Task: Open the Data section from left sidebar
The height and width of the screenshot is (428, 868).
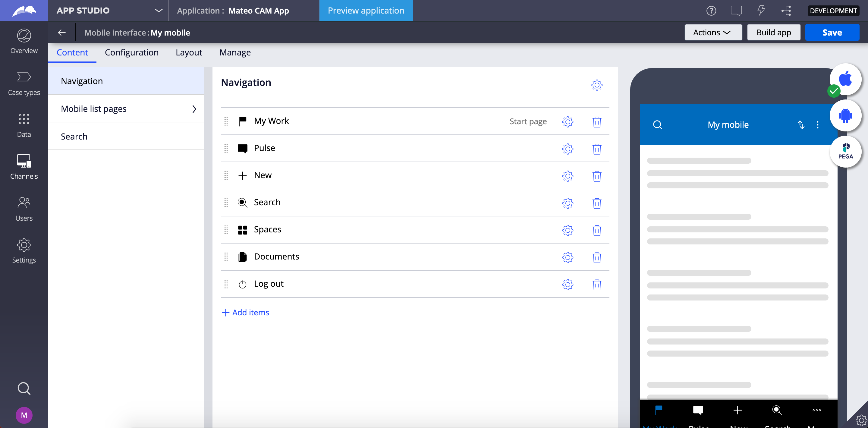Action: [24, 125]
